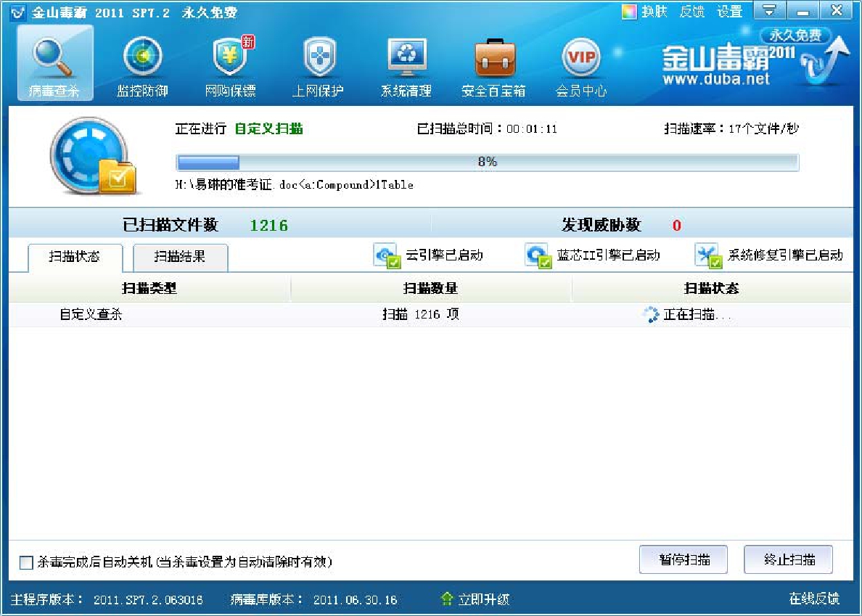Open the 病毒查杀 virus scan section
This screenshot has width=862, height=616.
(54, 63)
